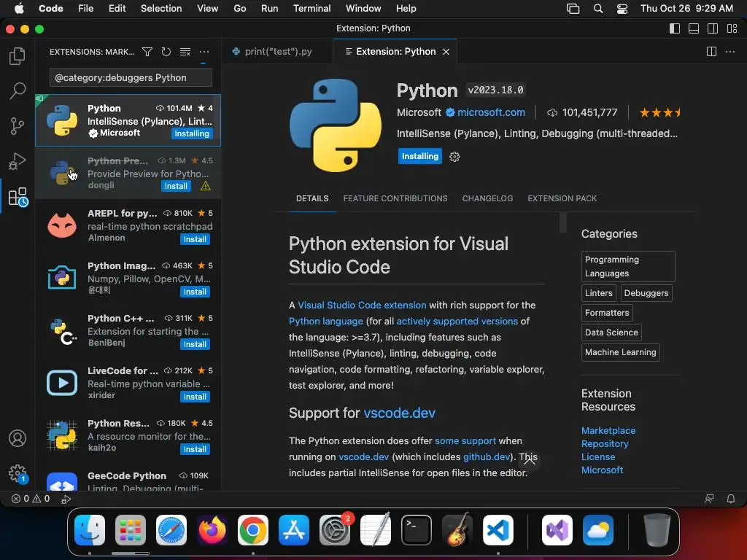This screenshot has height=560, width=747.
Task: Open notifications bell in status bar
Action: pos(731,499)
